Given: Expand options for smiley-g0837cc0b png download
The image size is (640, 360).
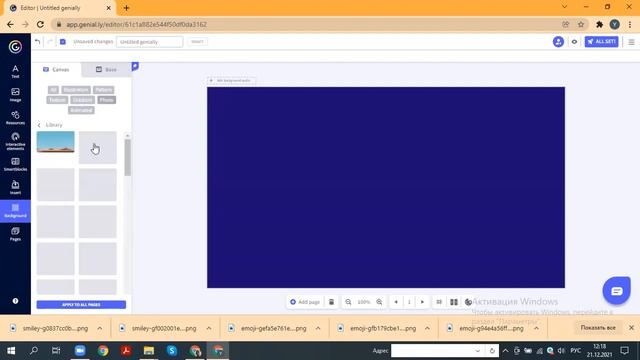Looking at the screenshot, I should pyautogui.click(x=100, y=328).
